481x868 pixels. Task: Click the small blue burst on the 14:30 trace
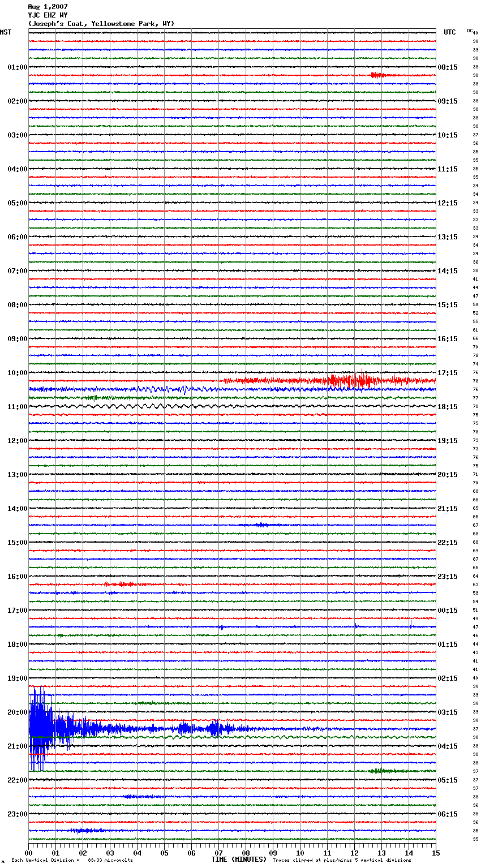point(261,525)
